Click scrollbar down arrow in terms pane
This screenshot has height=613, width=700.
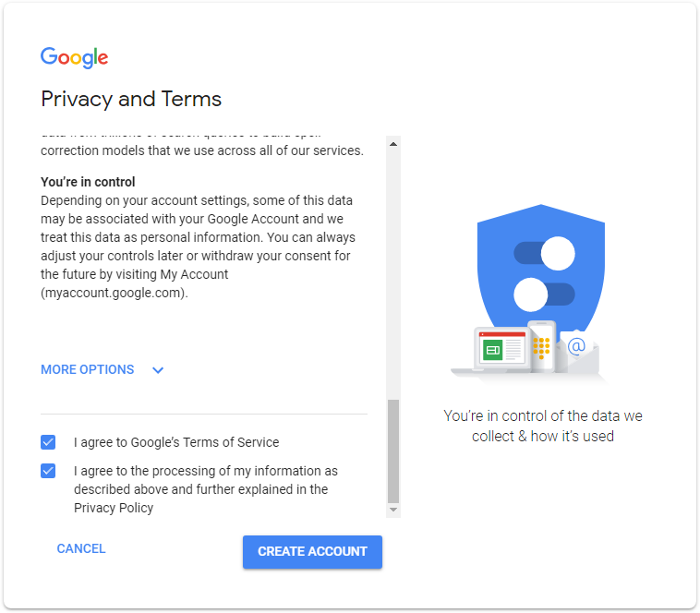[393, 510]
